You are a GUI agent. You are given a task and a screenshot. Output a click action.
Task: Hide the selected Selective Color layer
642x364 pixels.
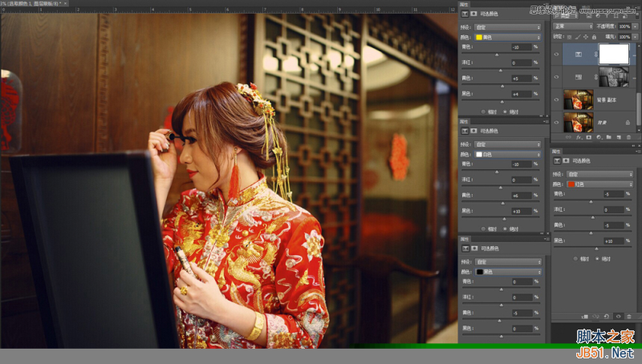556,55
